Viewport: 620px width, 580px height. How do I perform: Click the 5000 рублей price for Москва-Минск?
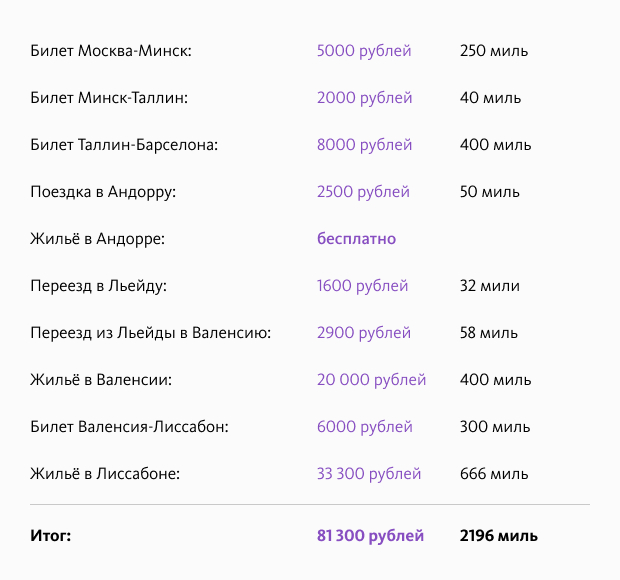pyautogui.click(x=364, y=51)
